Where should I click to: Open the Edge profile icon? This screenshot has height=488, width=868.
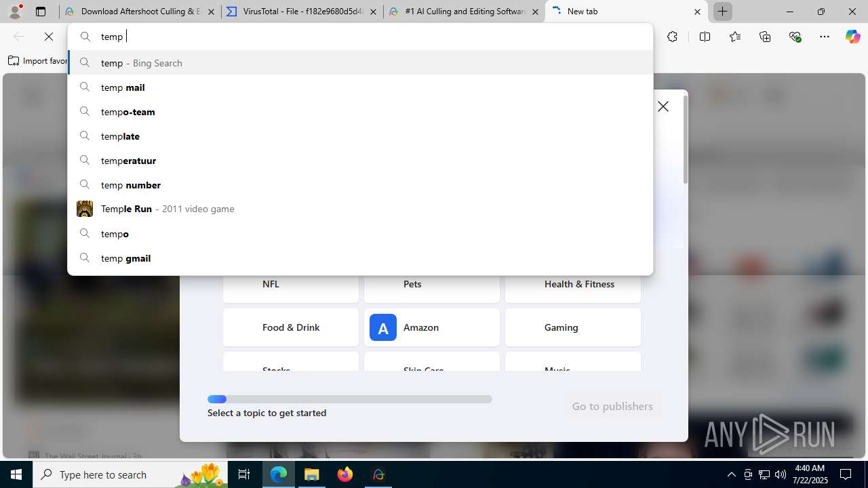pos(15,12)
